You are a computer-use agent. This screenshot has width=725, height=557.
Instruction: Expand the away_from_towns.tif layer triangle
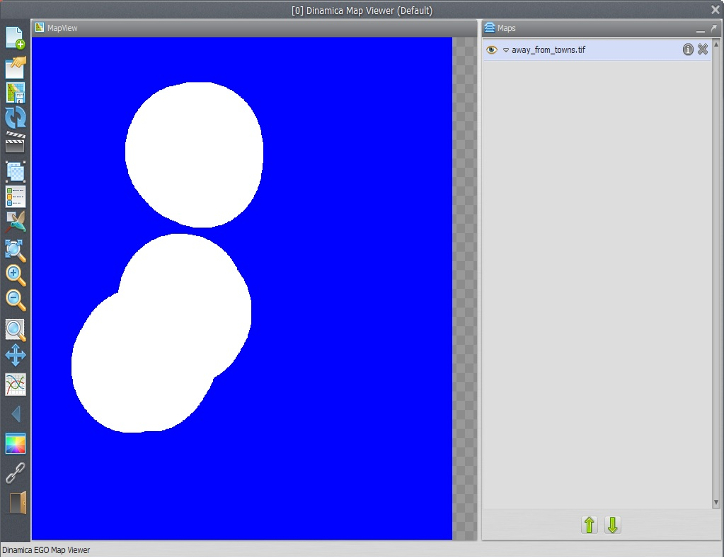click(505, 49)
